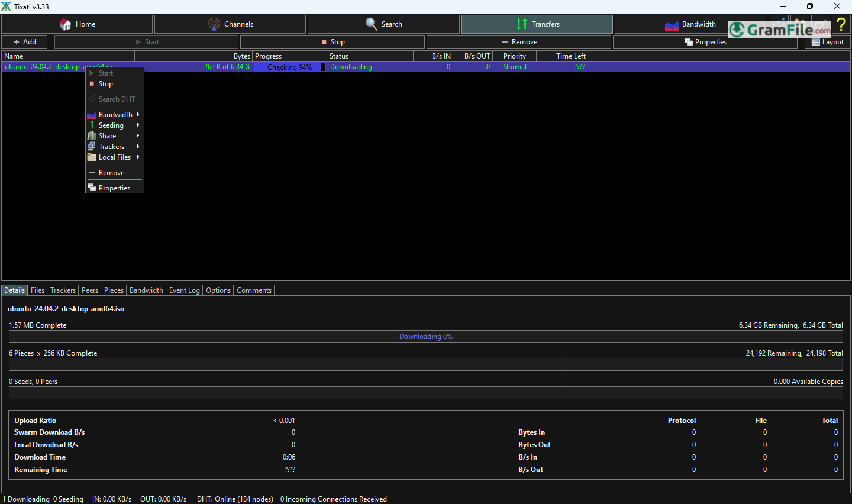Click the 'IN: 0.00 KB/s' status entry
852x504 pixels.
coord(112,499)
